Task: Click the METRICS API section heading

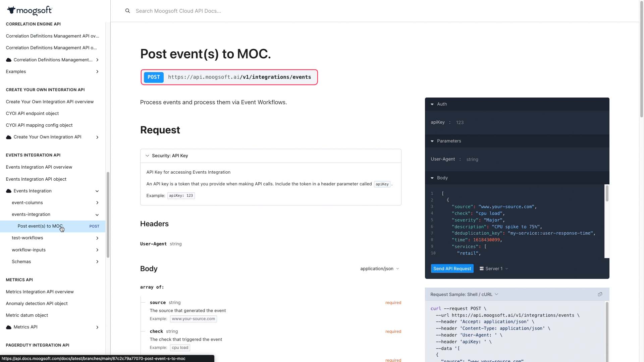Action: click(19, 280)
